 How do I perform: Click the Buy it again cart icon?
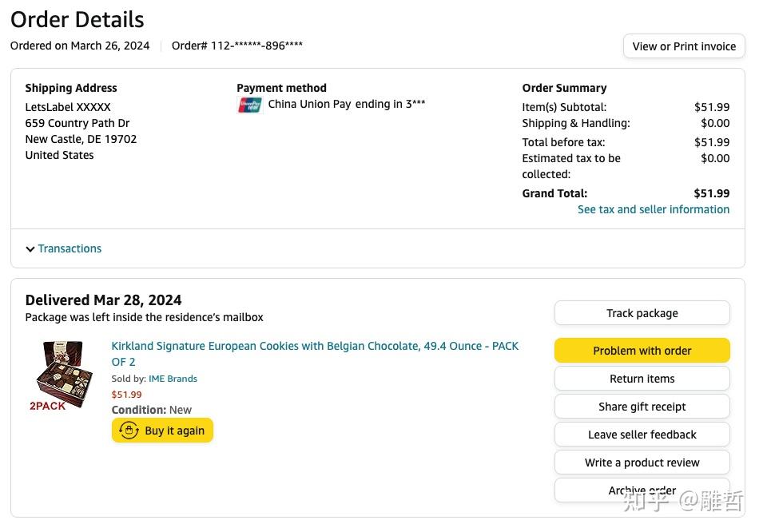[x=129, y=431]
